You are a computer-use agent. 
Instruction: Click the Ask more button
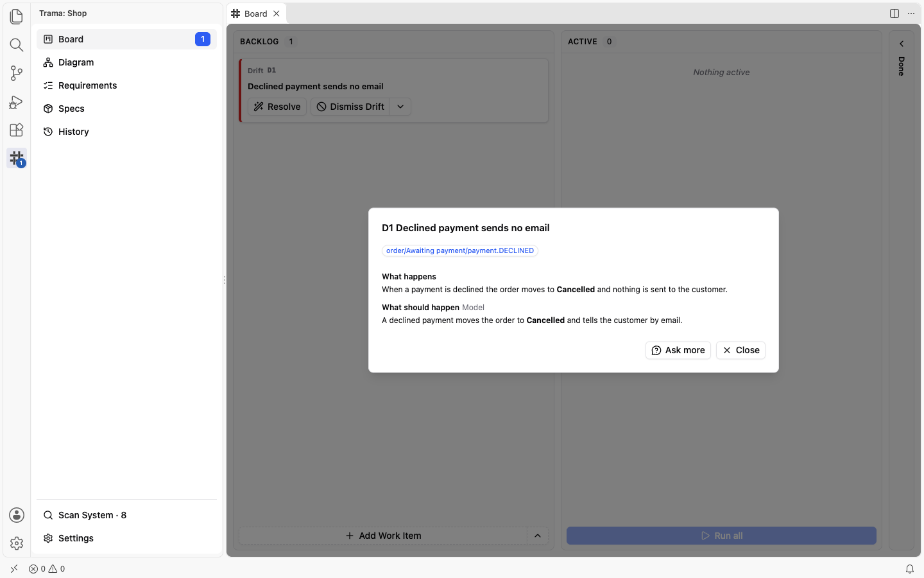678,350
